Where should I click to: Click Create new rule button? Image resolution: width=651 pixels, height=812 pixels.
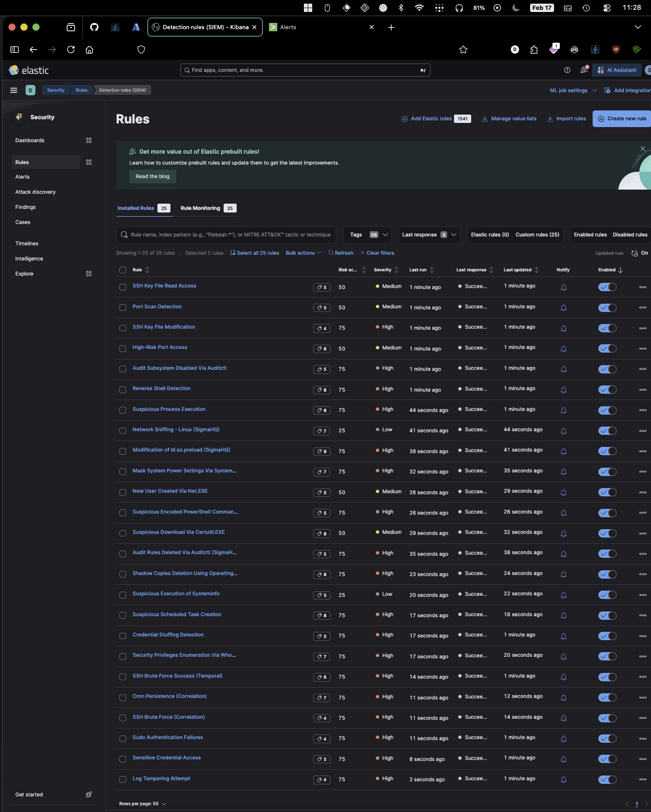pos(622,119)
